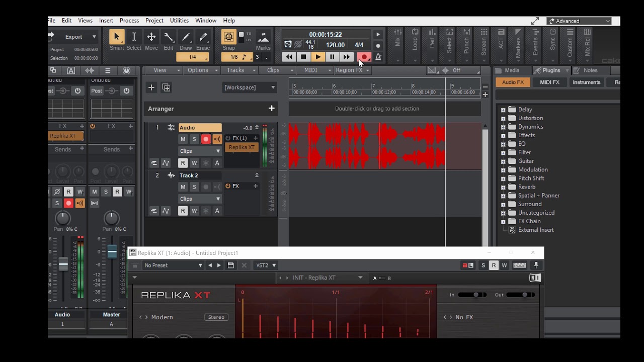Expand the Reverb plugin folder
Screen dimensions: 644x362
tap(503, 187)
